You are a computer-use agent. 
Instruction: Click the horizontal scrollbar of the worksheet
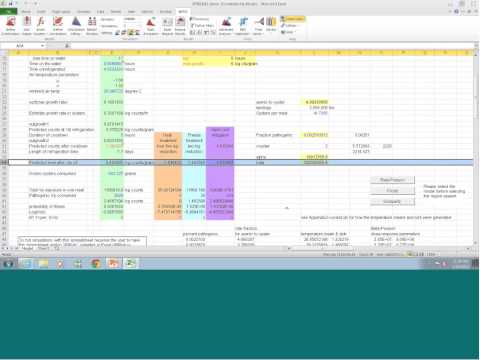pos(380,249)
